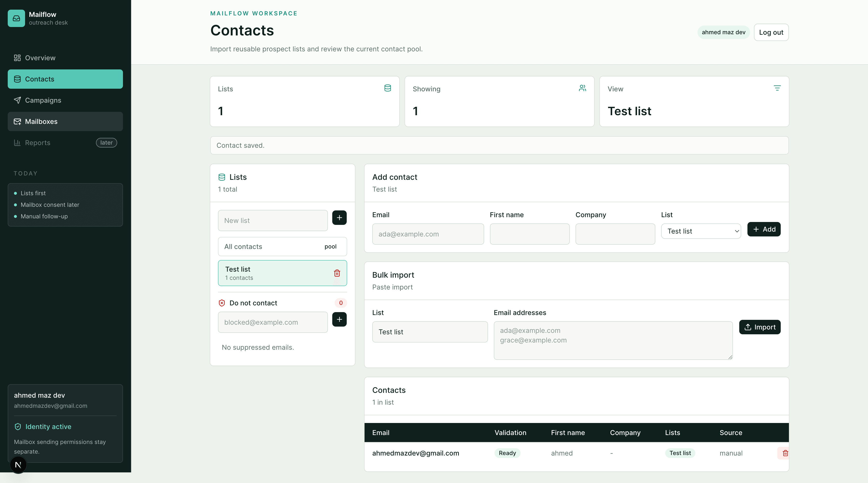Click the filter icon on View card
This screenshot has height=483, width=868.
pyautogui.click(x=777, y=88)
